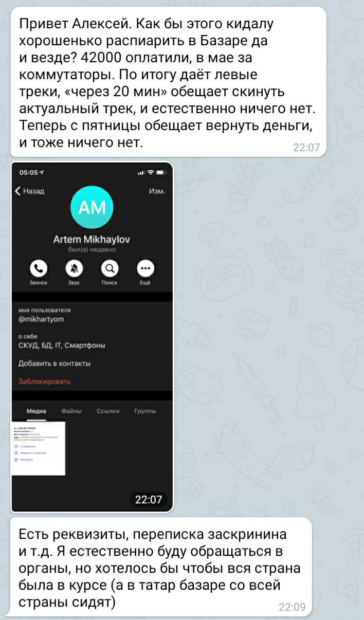Click the last message about реквизиты
This screenshot has height=620, width=364.
click(161, 567)
